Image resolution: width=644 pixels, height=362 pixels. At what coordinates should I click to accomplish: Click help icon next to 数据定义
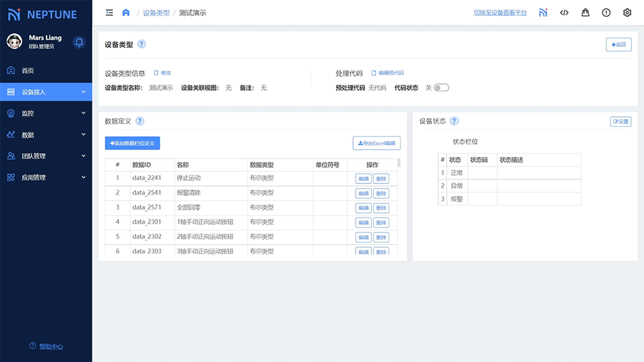(x=140, y=122)
